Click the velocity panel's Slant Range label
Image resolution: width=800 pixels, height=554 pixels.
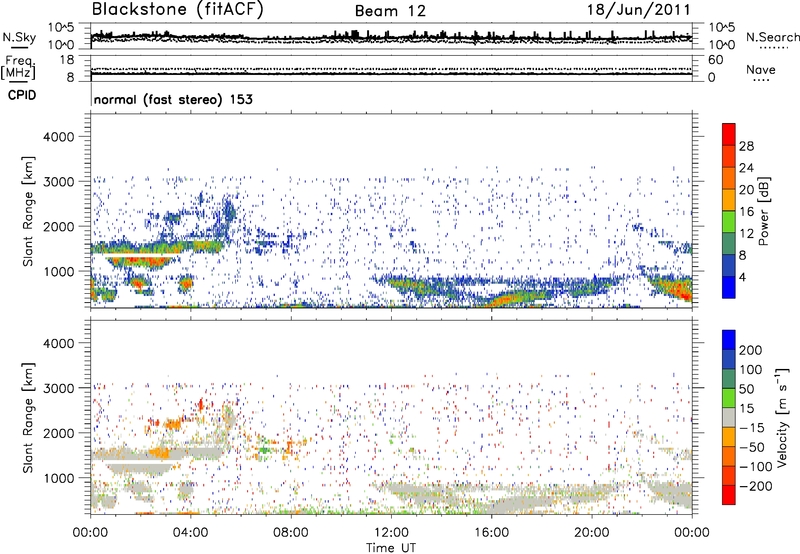28,418
